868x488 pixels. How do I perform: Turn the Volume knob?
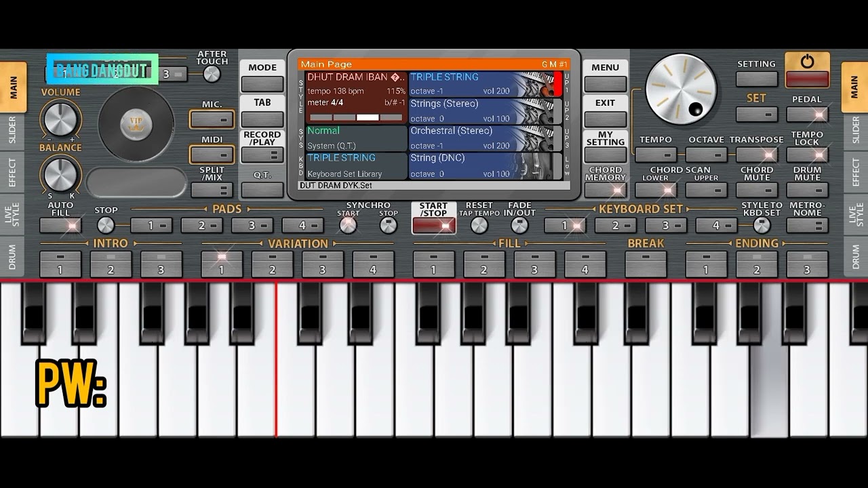tap(60, 119)
